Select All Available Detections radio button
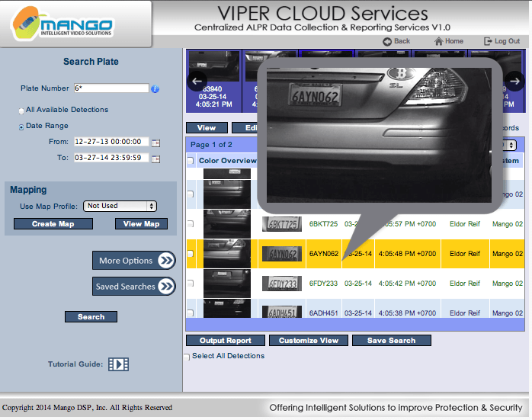This screenshot has height=420, width=532. point(21,111)
